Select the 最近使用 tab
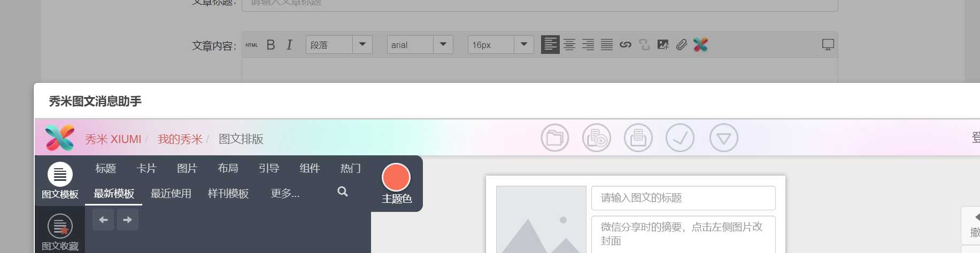Viewport: 980px width, 253px height. (x=171, y=193)
